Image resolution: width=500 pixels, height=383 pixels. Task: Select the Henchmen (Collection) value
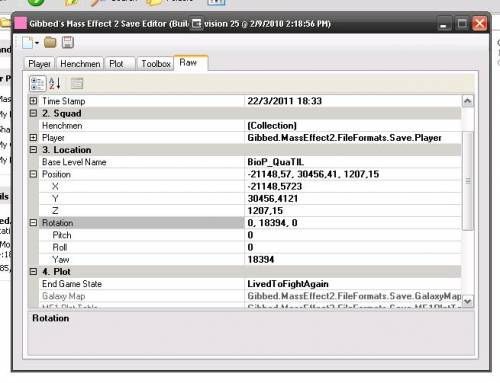353,125
